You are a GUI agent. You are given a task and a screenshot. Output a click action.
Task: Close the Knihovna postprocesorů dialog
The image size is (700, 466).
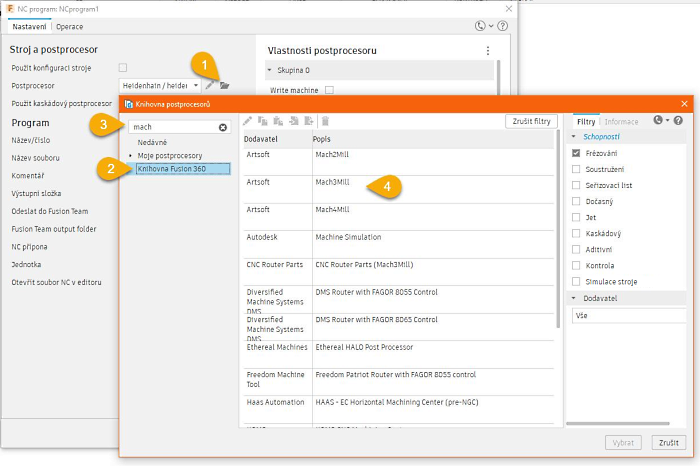click(x=684, y=104)
